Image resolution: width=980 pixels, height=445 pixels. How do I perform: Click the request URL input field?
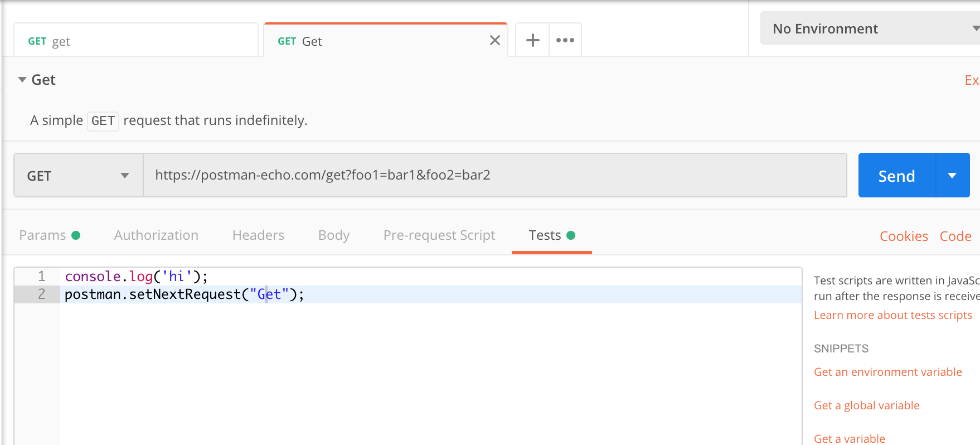[495, 175]
